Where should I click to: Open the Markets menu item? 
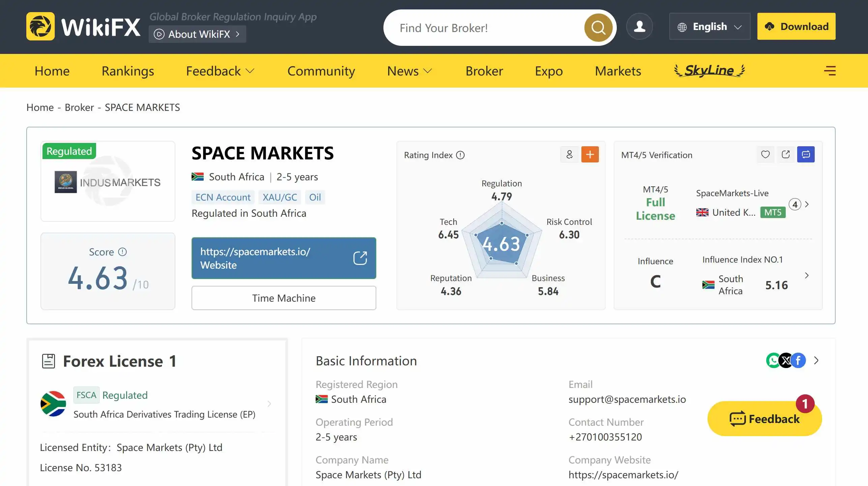coord(618,71)
